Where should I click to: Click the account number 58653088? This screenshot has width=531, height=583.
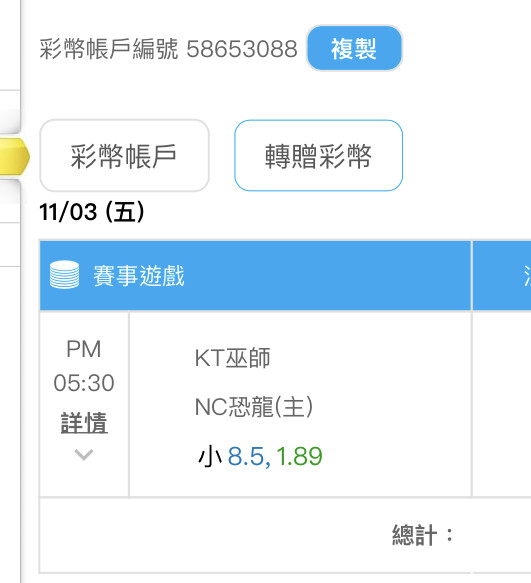pyautogui.click(x=242, y=49)
